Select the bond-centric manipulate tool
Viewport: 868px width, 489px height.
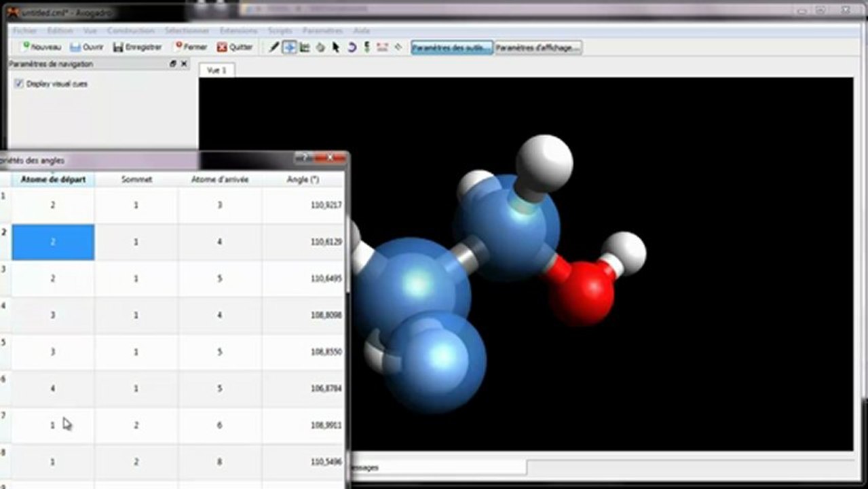point(305,48)
